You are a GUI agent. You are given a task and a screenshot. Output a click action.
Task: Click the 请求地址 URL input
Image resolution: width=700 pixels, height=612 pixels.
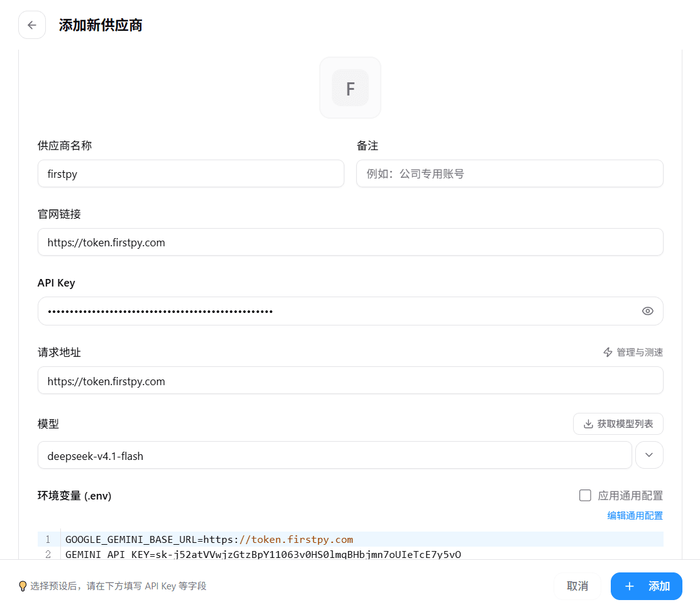coord(351,380)
